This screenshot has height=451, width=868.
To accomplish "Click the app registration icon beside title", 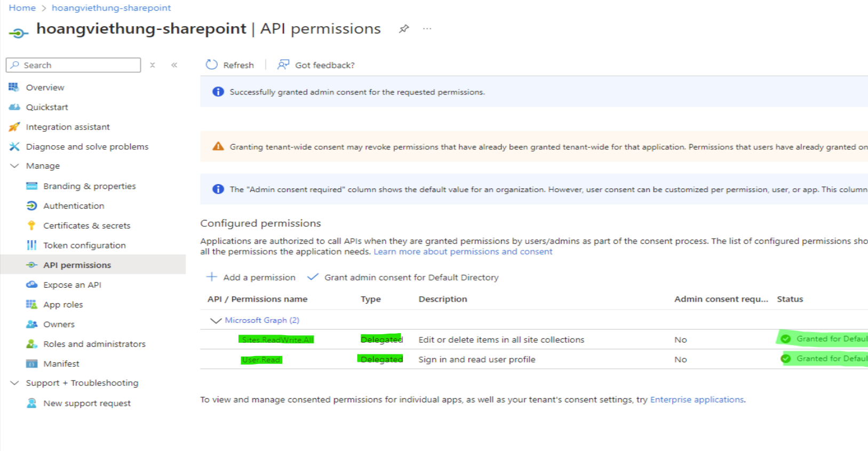I will click(x=18, y=34).
